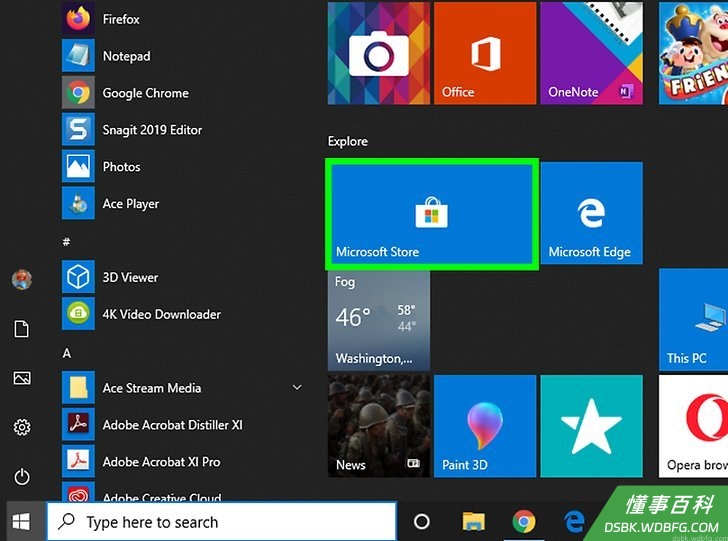The height and width of the screenshot is (541, 728).
Task: Click the Power button in Start
Action: [22, 477]
